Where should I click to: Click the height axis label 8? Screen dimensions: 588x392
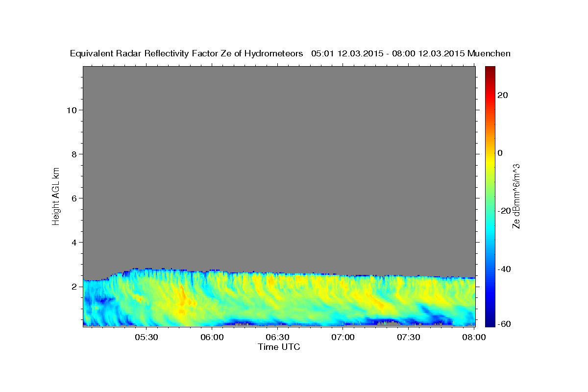click(73, 154)
